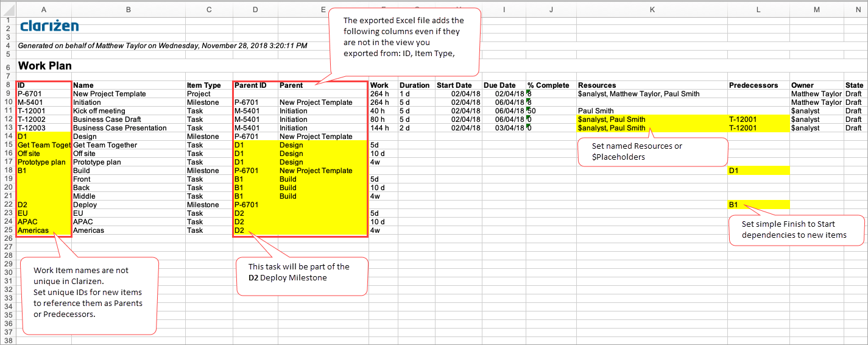Select ID cell 'T-12001' in ID column

click(x=44, y=111)
